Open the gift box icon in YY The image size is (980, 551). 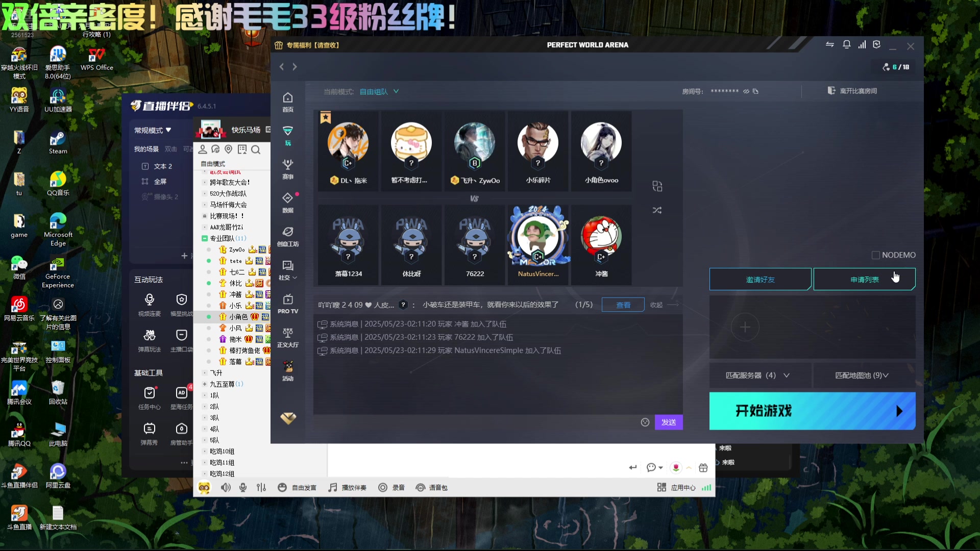pos(703,468)
